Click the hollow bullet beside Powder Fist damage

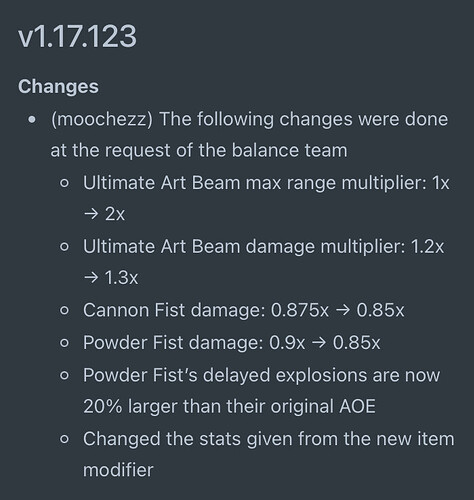tap(64, 343)
